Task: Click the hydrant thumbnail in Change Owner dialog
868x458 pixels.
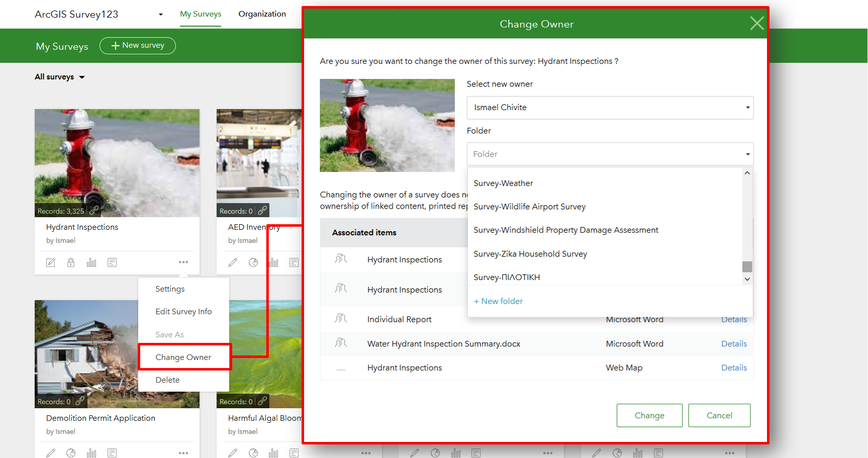Action: point(387,125)
